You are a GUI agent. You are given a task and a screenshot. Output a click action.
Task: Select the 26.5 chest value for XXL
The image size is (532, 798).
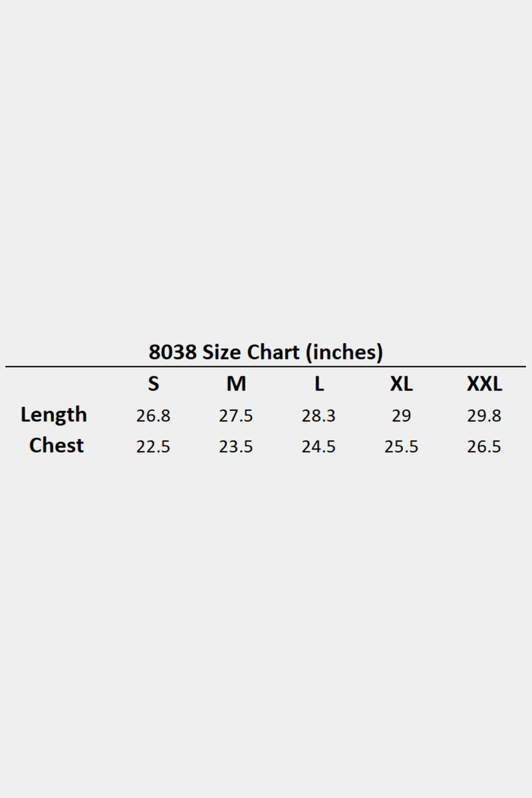click(484, 447)
